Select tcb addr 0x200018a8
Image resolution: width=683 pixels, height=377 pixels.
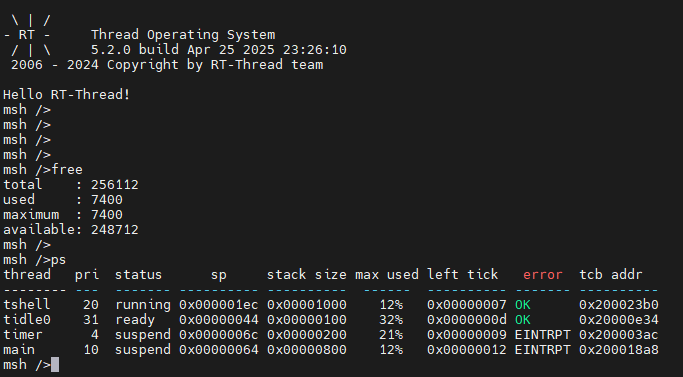[619, 350]
